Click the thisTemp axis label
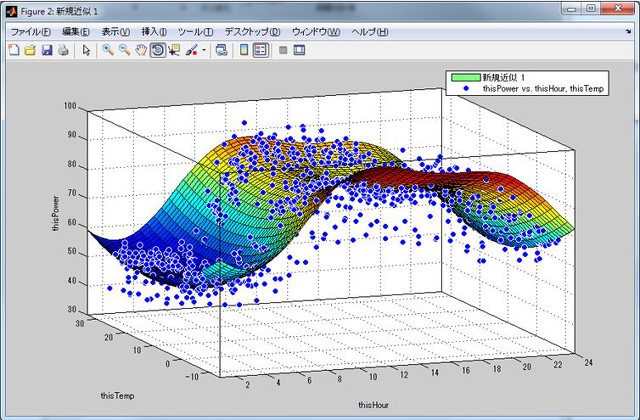640x420 pixels. (117, 396)
